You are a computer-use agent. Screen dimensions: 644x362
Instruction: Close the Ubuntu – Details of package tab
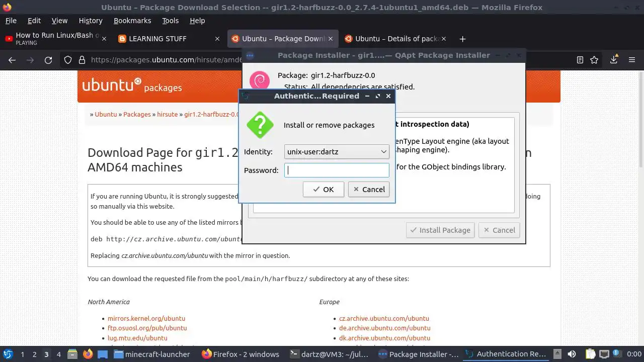[445, 39]
